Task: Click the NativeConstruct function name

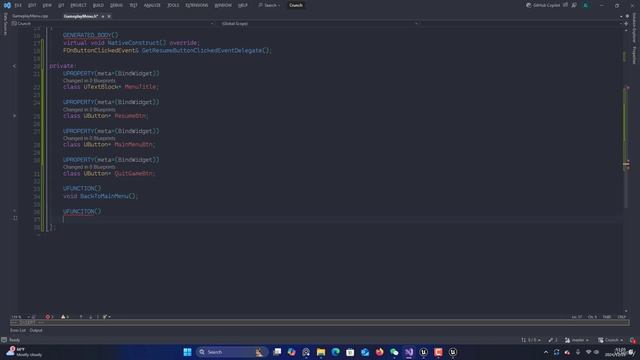Action: (x=133, y=43)
